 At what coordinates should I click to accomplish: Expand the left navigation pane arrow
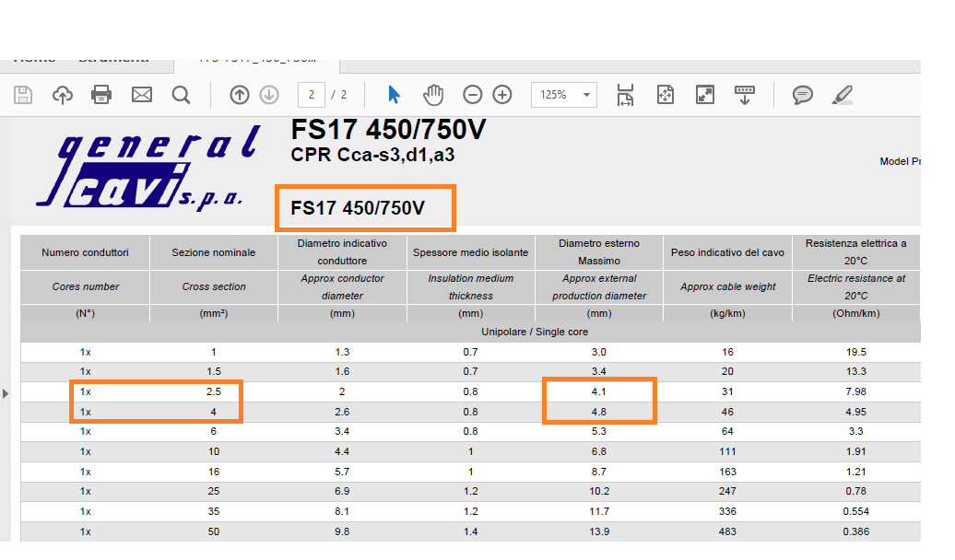6,394
